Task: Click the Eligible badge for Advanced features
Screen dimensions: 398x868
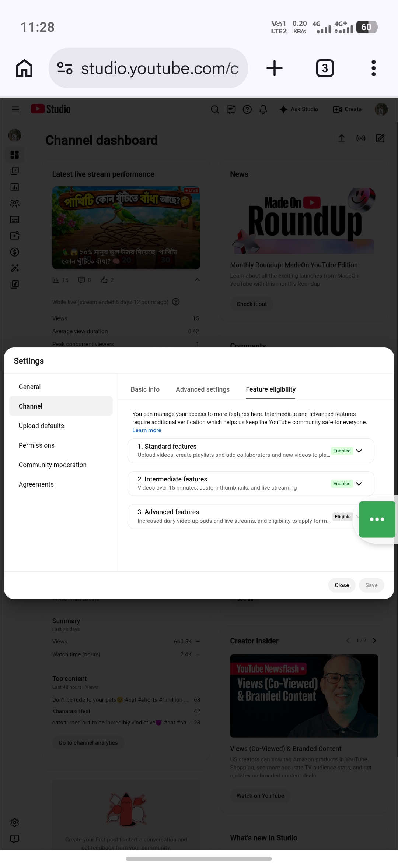Action: (343, 517)
